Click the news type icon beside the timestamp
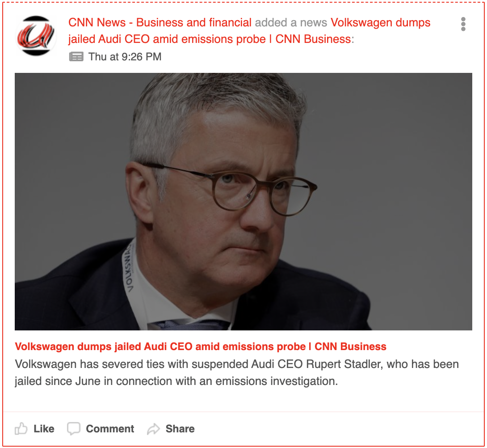 76,57
